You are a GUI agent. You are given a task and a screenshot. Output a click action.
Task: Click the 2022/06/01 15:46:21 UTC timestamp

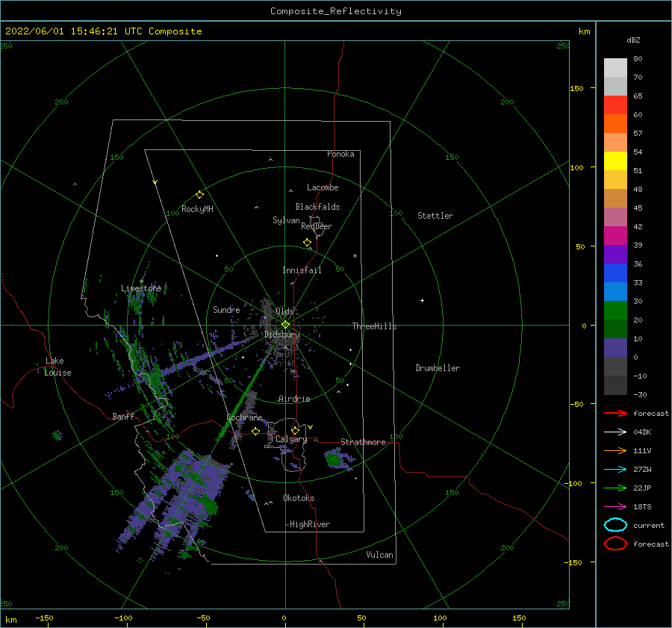(74, 31)
